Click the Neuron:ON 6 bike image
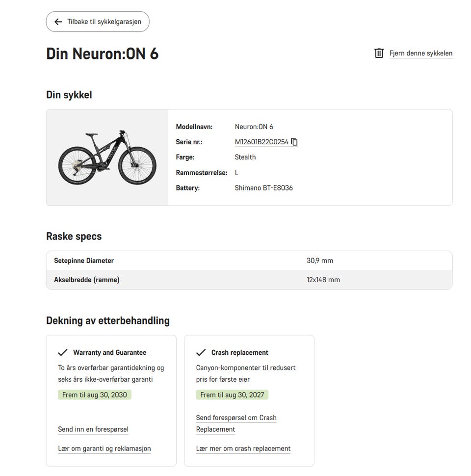Viewport: 471px width, 476px height. 107,157
